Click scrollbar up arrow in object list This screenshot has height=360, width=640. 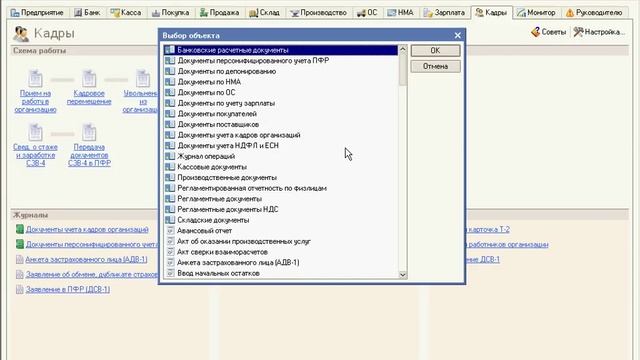coord(402,49)
